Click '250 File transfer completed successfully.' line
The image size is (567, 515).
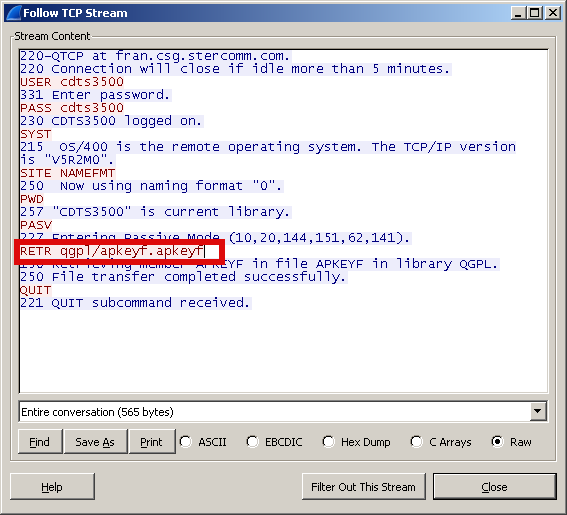point(183,277)
